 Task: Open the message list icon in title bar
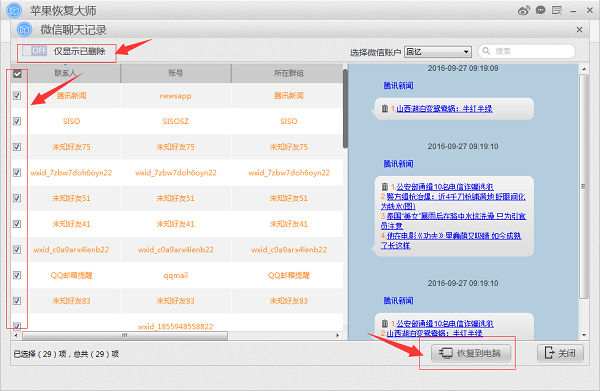point(557,10)
